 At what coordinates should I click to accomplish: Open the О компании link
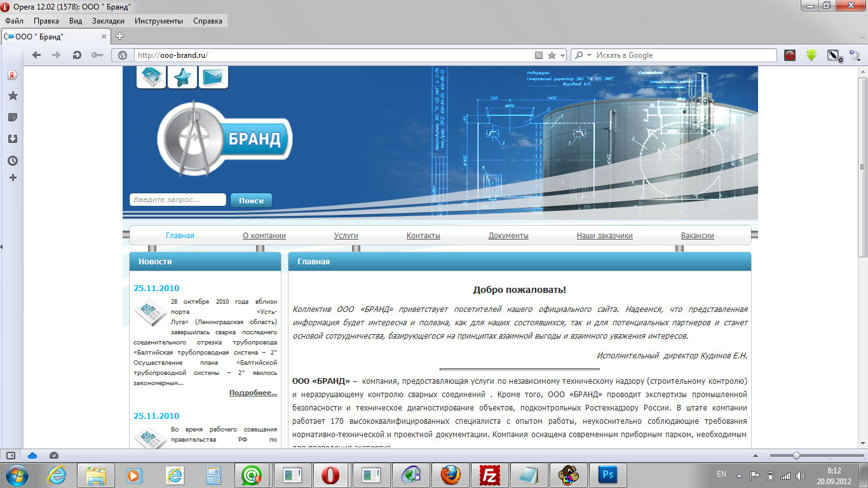pos(264,236)
